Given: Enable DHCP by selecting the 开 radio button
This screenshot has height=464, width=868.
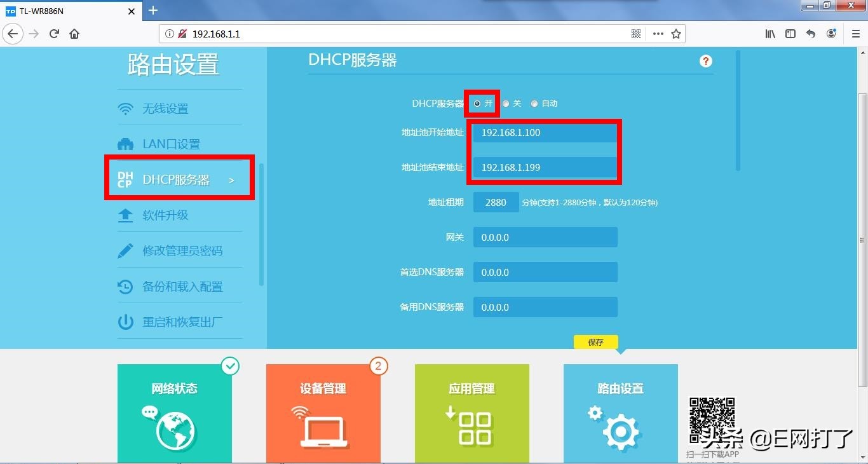Looking at the screenshot, I should click(x=476, y=103).
